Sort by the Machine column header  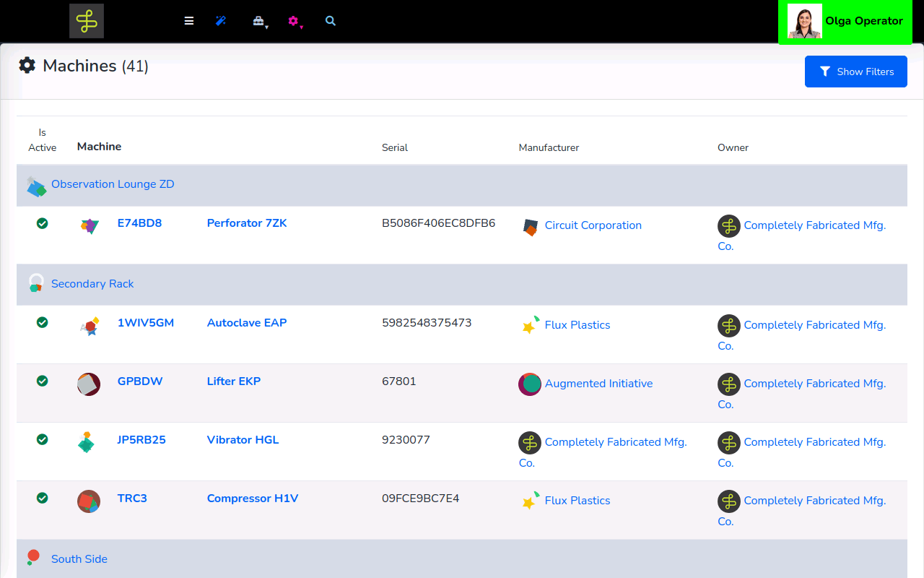99,147
